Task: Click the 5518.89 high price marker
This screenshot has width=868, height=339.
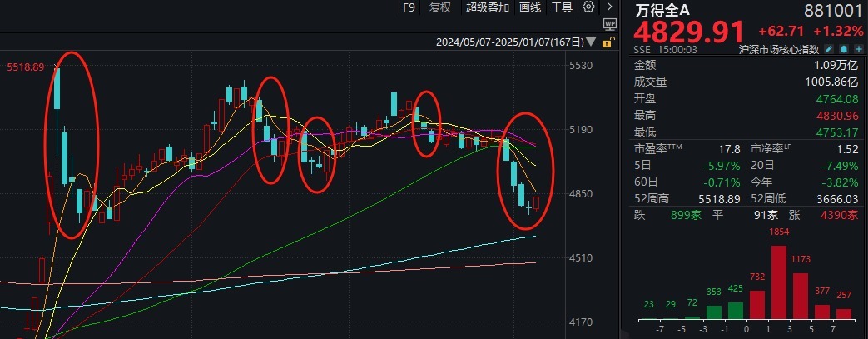Action: (25, 67)
